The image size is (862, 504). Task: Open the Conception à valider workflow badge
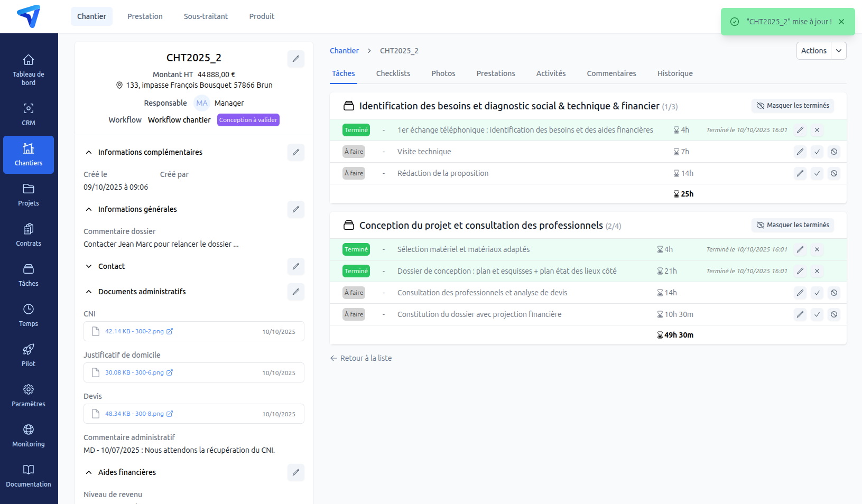(x=248, y=120)
